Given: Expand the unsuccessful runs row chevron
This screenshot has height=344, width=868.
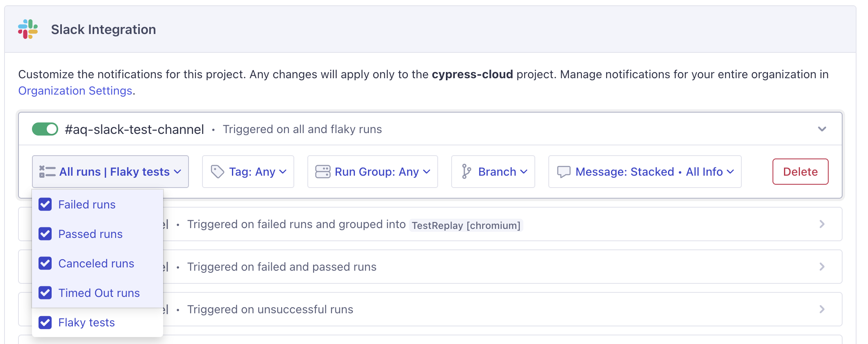Looking at the screenshot, I should click(x=822, y=309).
